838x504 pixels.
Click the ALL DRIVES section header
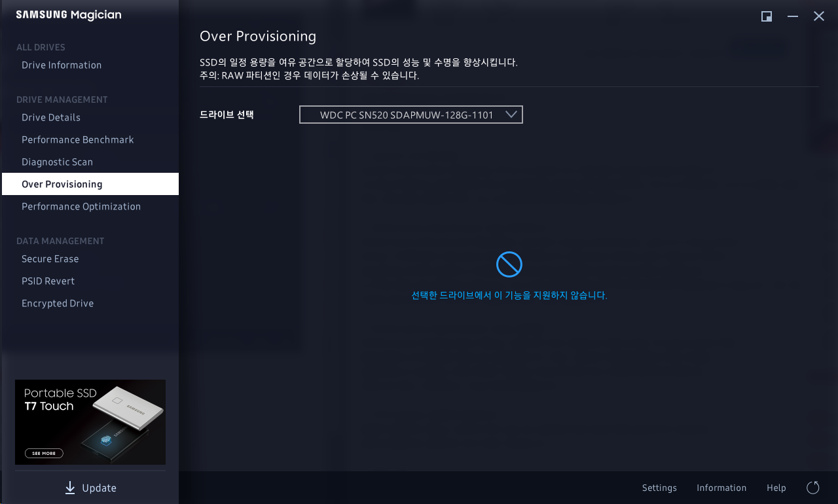pyautogui.click(x=41, y=48)
